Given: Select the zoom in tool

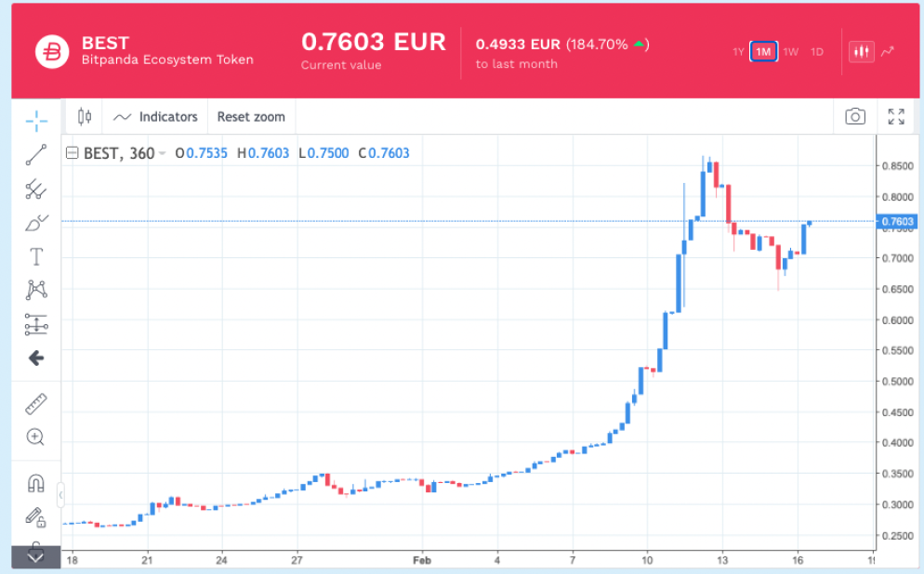Looking at the screenshot, I should click(35, 437).
